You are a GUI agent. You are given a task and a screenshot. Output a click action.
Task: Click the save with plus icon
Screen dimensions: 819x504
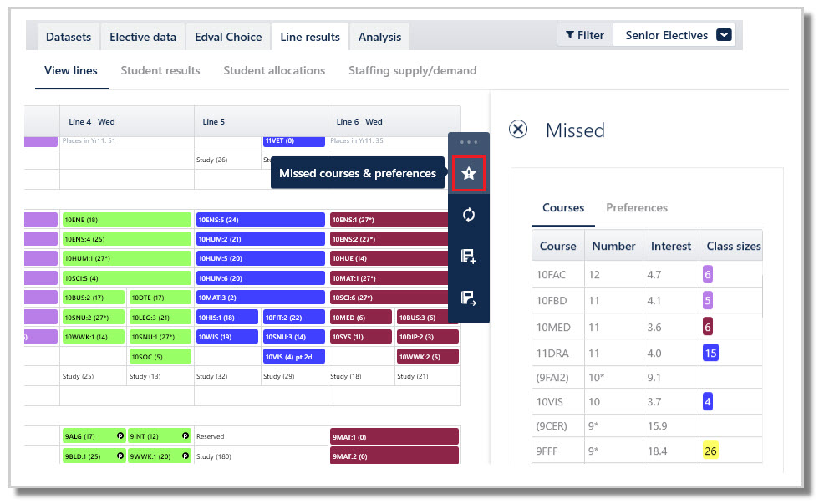point(469,257)
